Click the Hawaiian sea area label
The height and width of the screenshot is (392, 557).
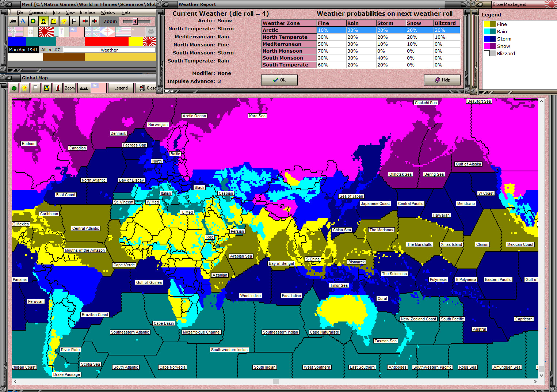click(441, 215)
